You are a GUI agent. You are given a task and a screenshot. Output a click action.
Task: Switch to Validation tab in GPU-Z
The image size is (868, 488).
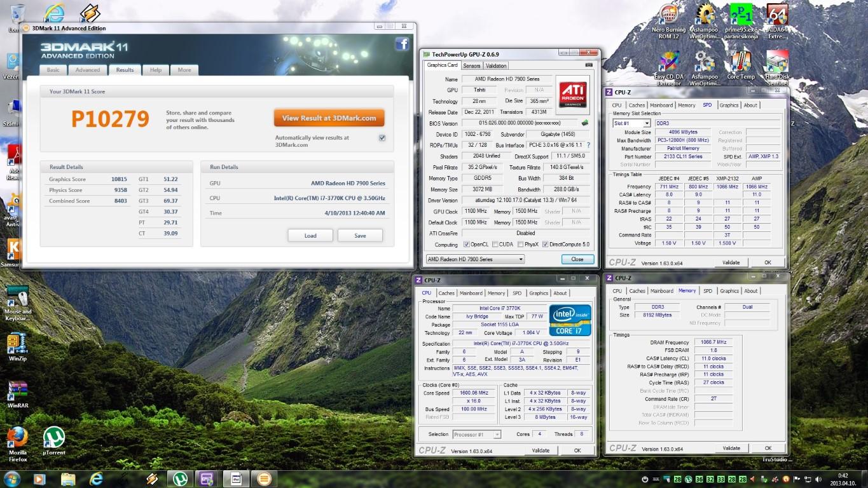tap(496, 65)
